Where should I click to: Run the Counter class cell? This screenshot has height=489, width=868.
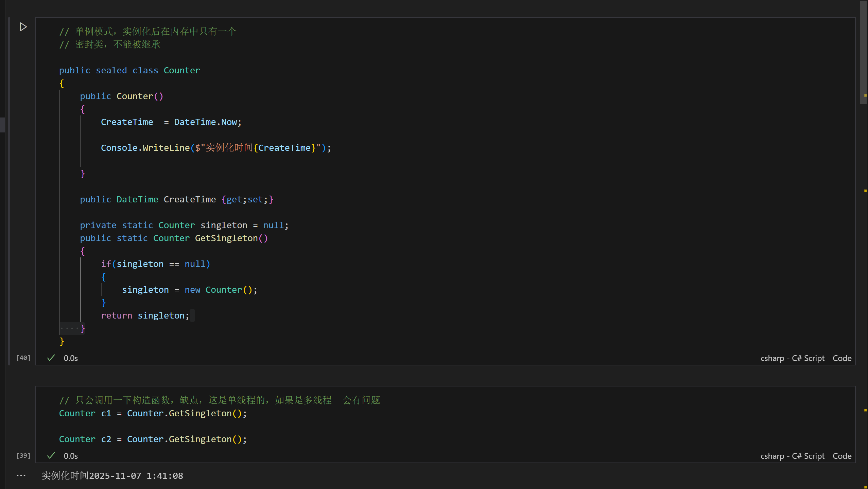click(23, 27)
